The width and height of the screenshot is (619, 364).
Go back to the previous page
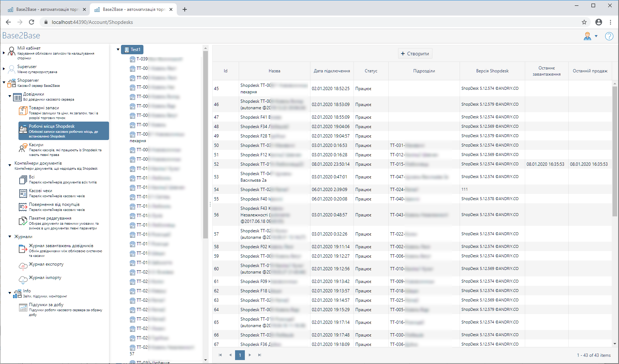[8, 22]
